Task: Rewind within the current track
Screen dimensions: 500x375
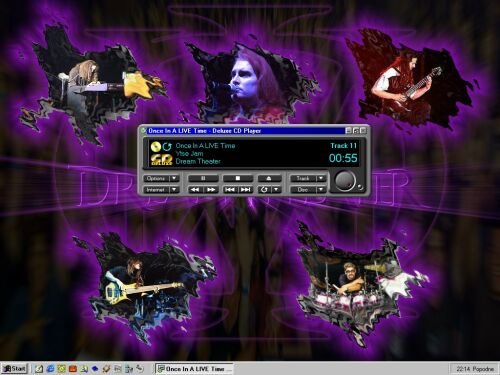Action: [195, 190]
